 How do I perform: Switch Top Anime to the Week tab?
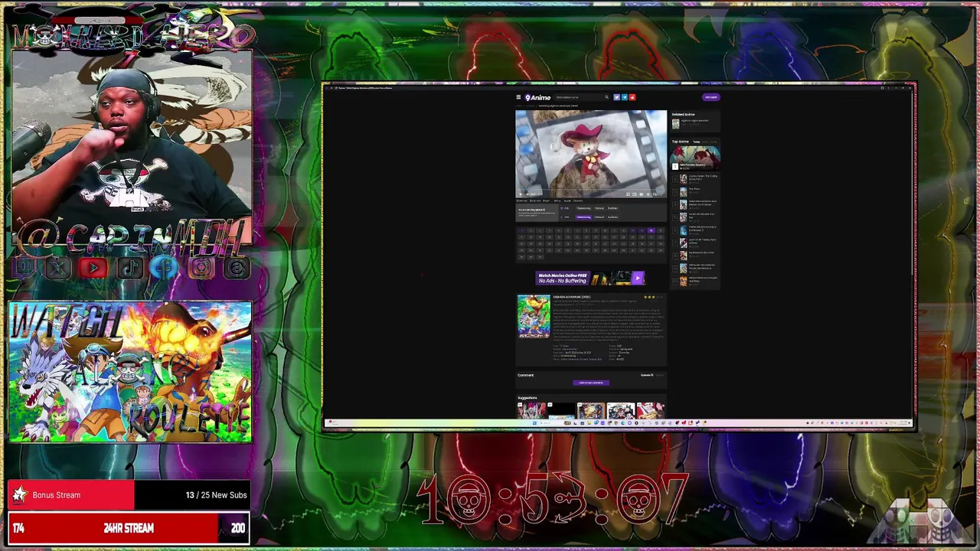[x=705, y=142]
